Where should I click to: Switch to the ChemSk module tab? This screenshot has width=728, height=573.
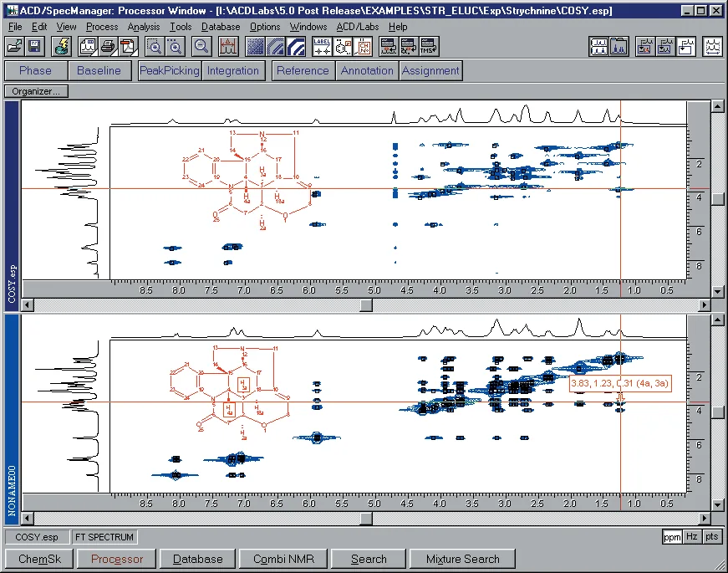coord(39,559)
